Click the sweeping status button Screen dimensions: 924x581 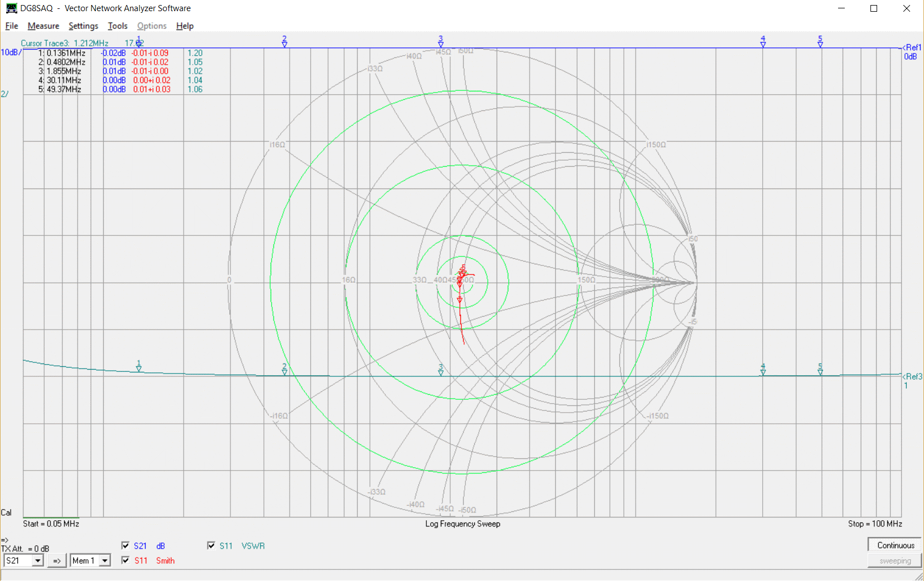point(895,561)
